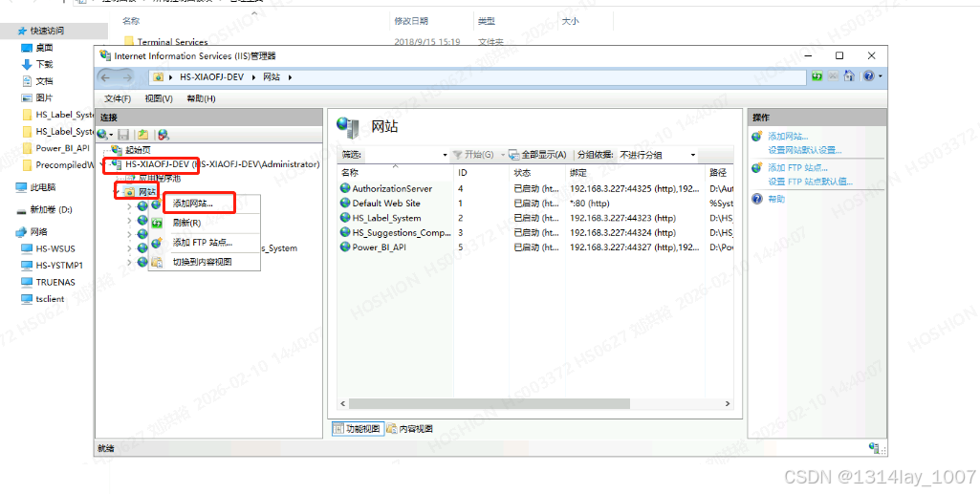
Task: Click the stop loading icon beside refresh
Action: (x=833, y=76)
